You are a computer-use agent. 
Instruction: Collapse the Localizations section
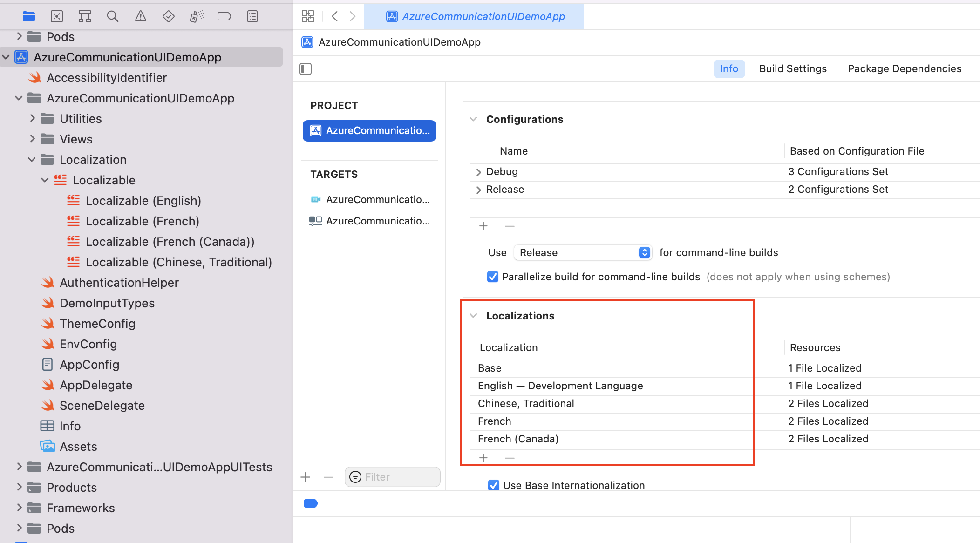point(474,316)
